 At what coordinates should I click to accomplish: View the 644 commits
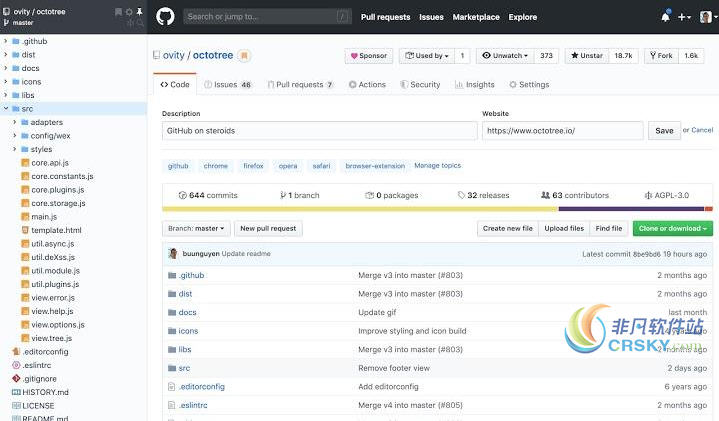click(x=208, y=195)
